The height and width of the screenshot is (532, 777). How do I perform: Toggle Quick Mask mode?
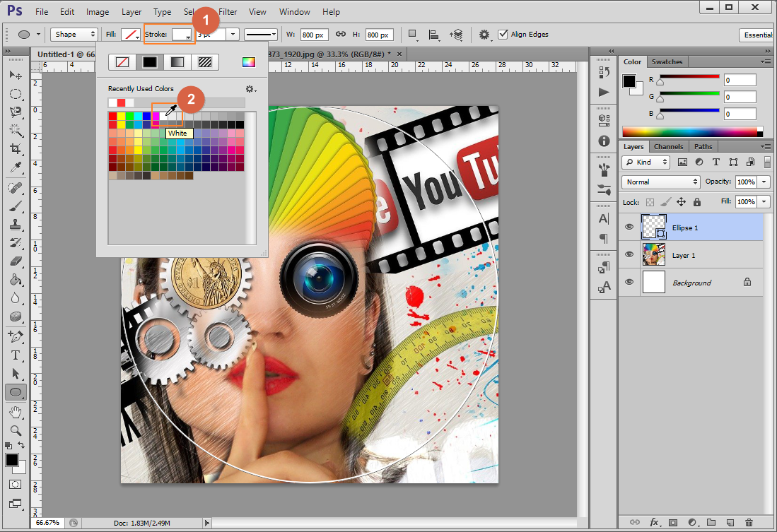pos(16,485)
